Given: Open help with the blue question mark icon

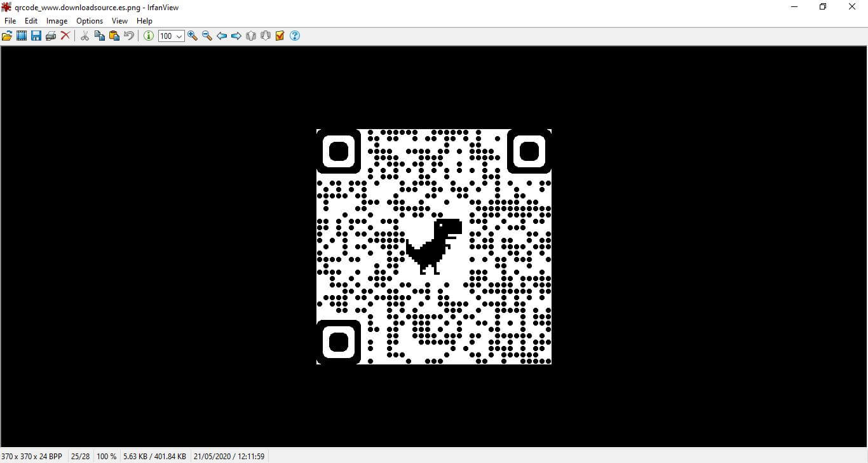Looking at the screenshot, I should (x=295, y=36).
